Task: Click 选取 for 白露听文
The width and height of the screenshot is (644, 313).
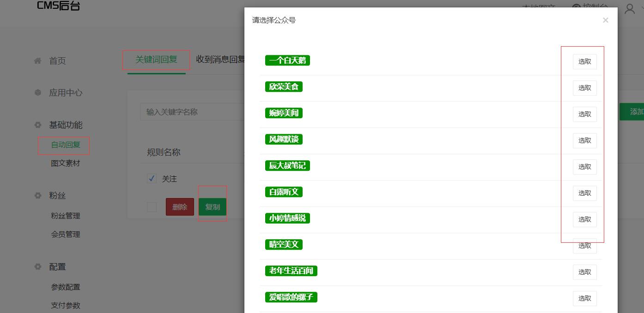Action: [585, 193]
